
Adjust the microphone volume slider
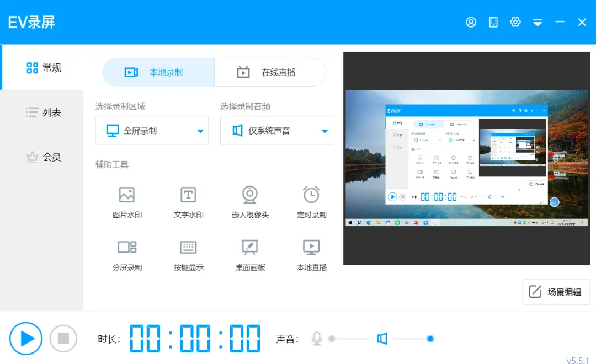[349, 339]
